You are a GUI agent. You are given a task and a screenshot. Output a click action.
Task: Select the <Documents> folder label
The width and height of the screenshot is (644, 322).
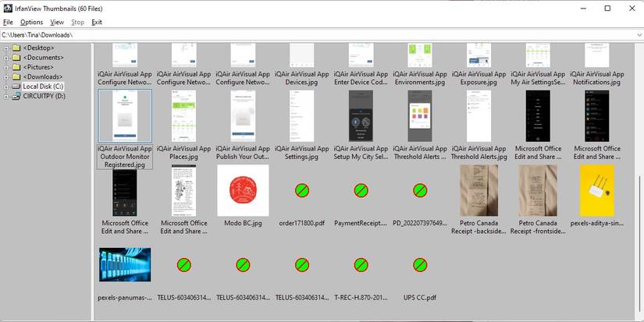click(44, 58)
